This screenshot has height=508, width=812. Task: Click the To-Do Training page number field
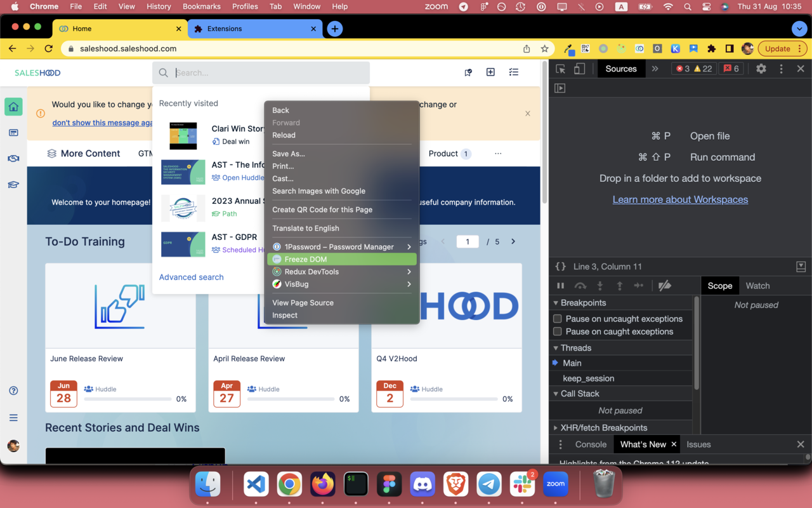pyautogui.click(x=468, y=241)
